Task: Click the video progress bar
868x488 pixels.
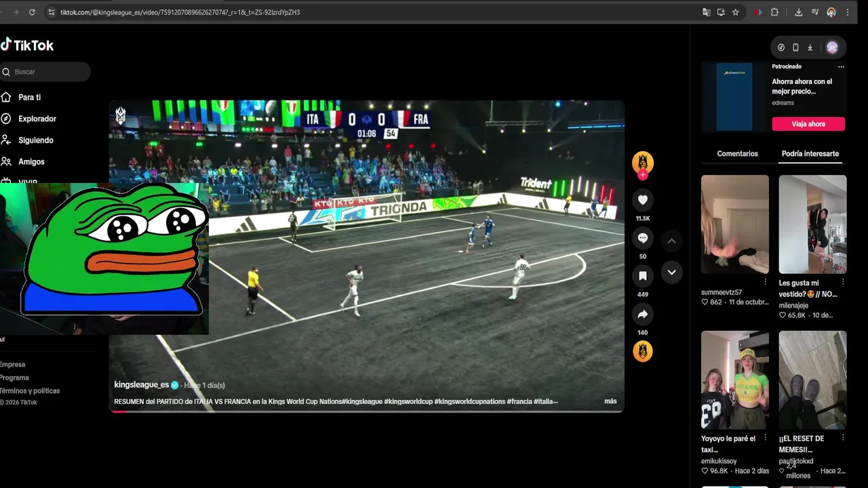Action: click(x=366, y=411)
